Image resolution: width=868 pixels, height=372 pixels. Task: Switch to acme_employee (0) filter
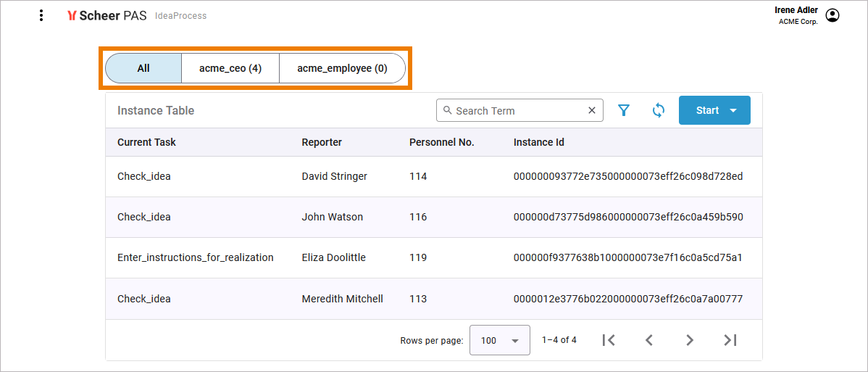(x=342, y=68)
